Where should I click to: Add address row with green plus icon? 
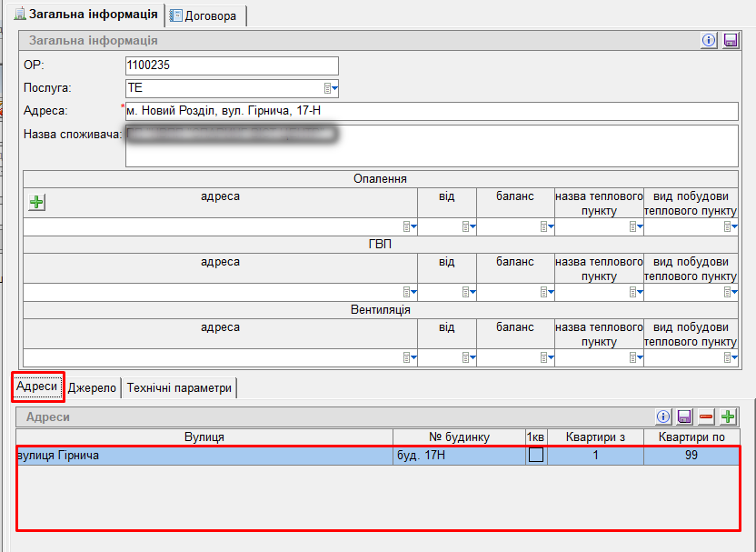click(728, 417)
